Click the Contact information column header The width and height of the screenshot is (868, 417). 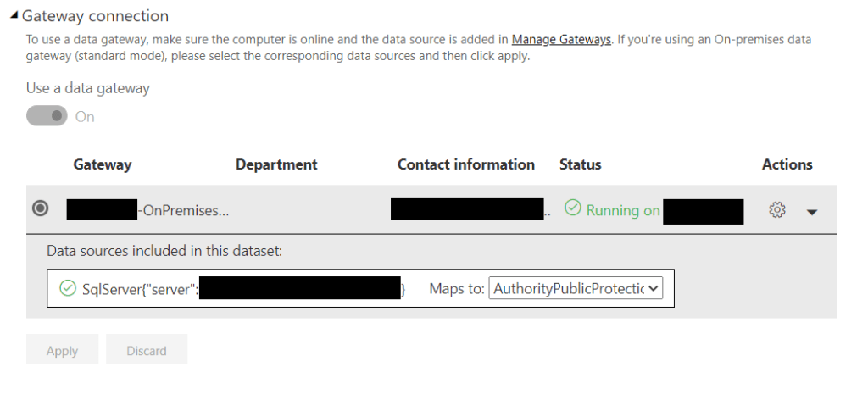[465, 164]
